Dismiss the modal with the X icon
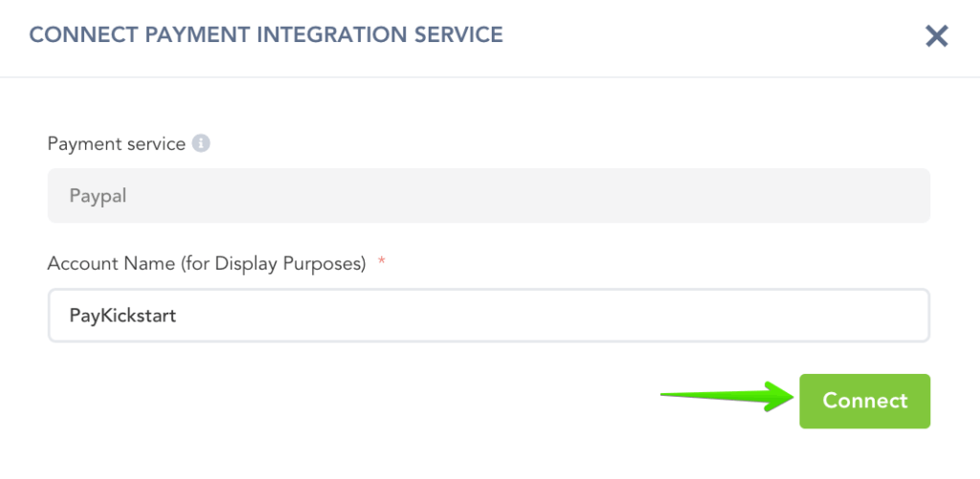980x479 pixels. tap(936, 36)
